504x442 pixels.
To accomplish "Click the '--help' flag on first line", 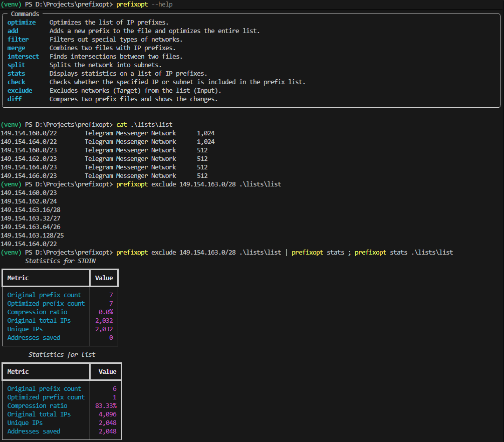I will point(162,5).
